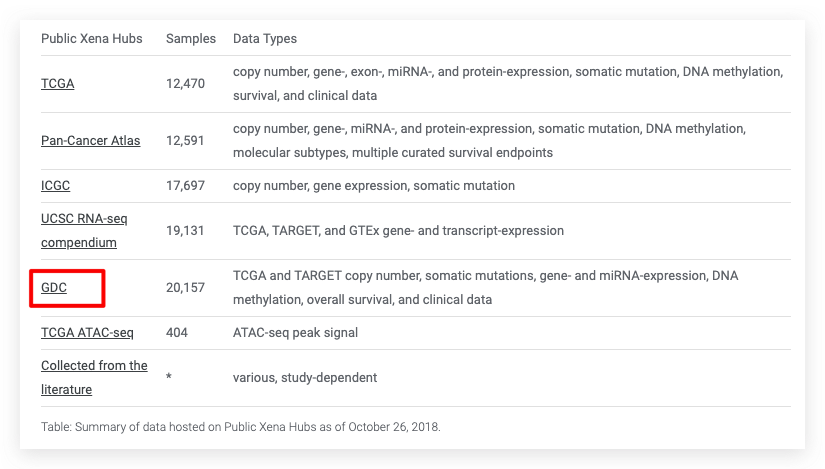This screenshot has height=469, width=825.
Task: Click the various, study-dependent description text
Action: (x=305, y=378)
